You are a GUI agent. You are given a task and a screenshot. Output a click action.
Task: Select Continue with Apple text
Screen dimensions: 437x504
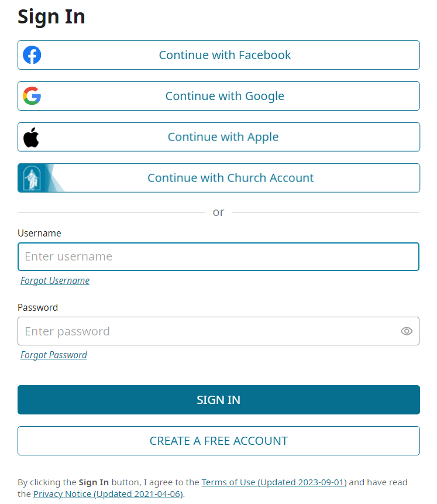click(x=223, y=137)
